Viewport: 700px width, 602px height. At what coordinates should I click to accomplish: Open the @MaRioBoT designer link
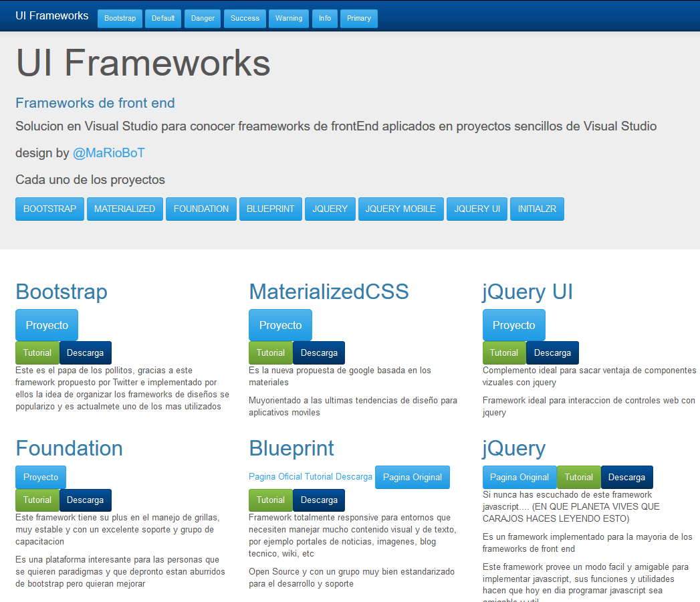pyautogui.click(x=108, y=153)
